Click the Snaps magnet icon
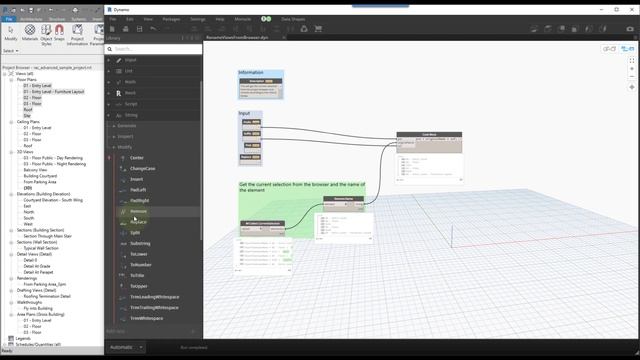The width and height of the screenshot is (640, 360). click(59, 30)
